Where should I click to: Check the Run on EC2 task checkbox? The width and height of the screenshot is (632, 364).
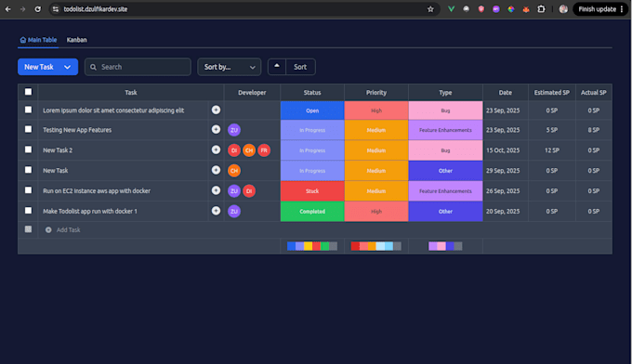[x=28, y=190]
